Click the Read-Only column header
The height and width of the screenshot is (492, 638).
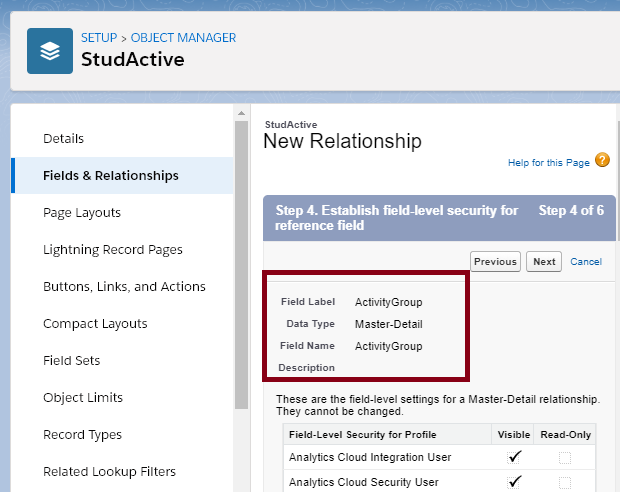566,435
